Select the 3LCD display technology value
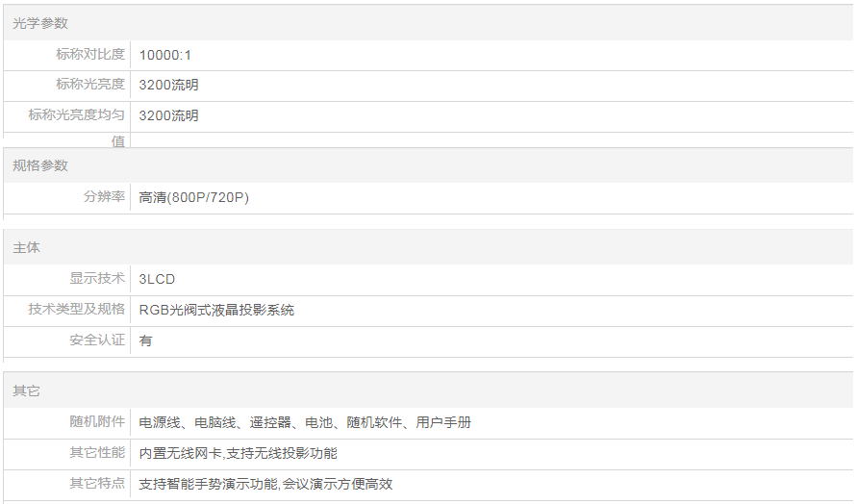Image resolution: width=857 pixels, height=504 pixels. (x=157, y=279)
